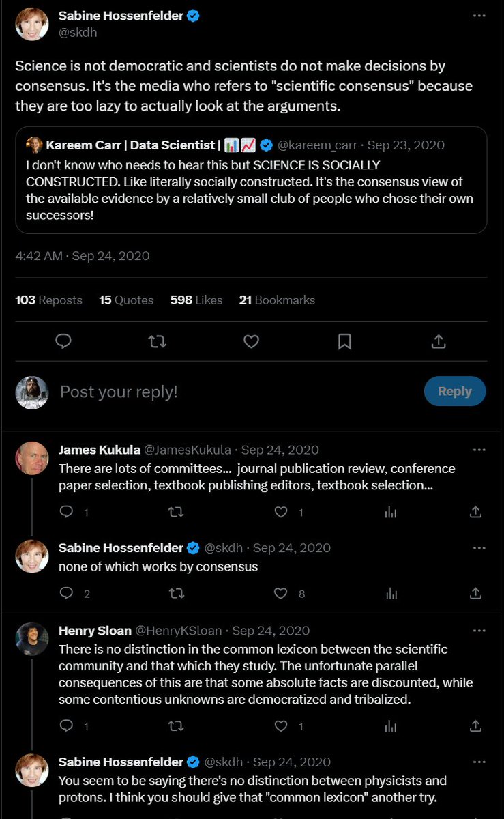504x819 pixels.
Task: Bookmark the main tweet
Action: [x=345, y=341]
